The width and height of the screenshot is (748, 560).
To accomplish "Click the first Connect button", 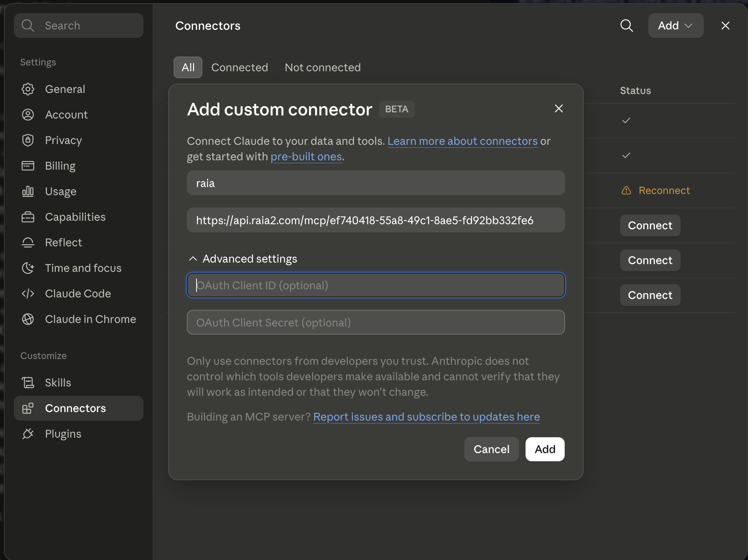I will click(650, 225).
